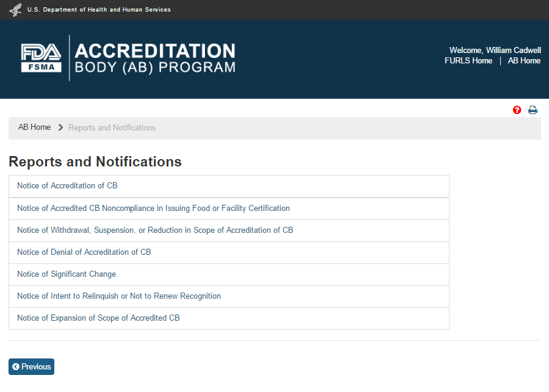
Task: Select Notice of Expansion of Scope
Action: 98,318
